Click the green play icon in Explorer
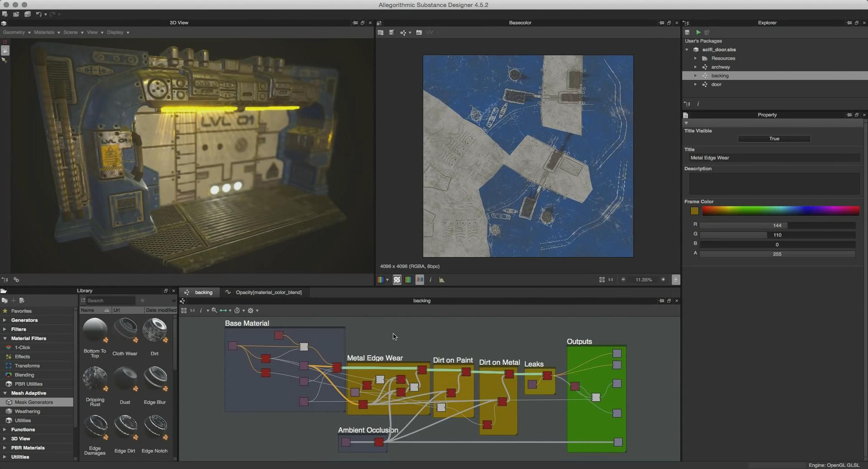868x469 pixels. point(698,33)
